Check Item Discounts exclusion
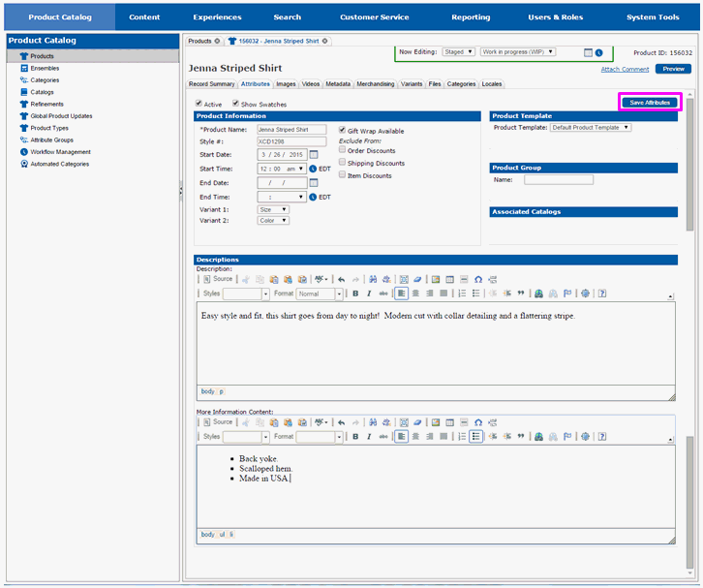The height and width of the screenshot is (588, 703). point(342,175)
